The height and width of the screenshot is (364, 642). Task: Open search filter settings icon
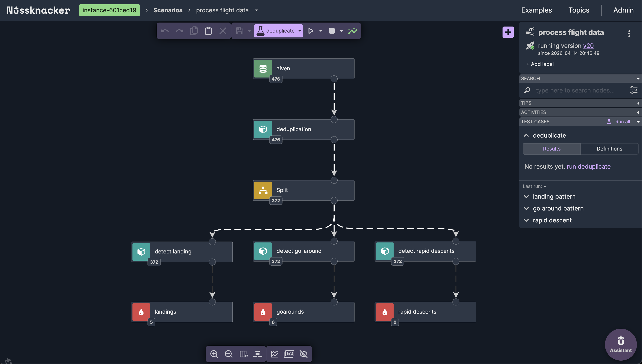pos(634,90)
